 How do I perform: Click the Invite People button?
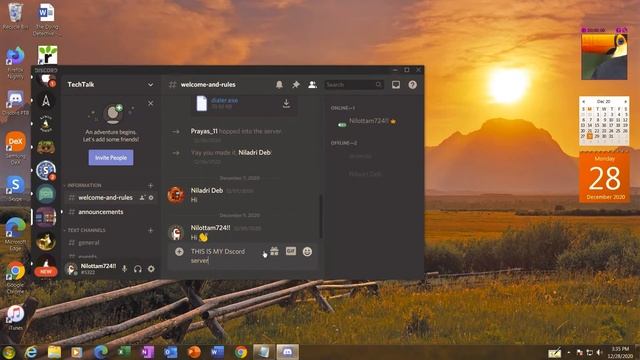click(111, 158)
